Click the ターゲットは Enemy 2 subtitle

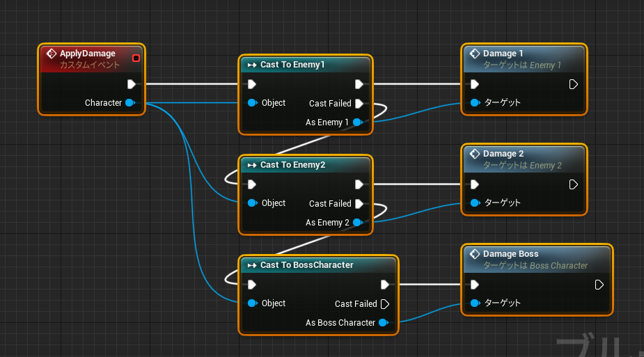(x=522, y=166)
